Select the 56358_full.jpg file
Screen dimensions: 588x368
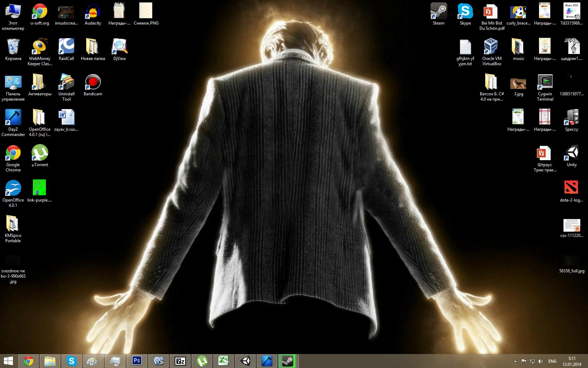click(x=572, y=264)
